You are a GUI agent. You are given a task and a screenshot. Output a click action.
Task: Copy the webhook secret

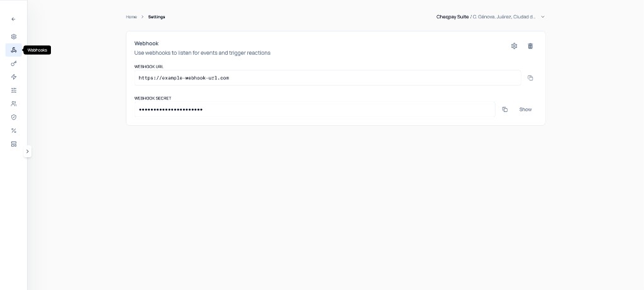(x=505, y=109)
